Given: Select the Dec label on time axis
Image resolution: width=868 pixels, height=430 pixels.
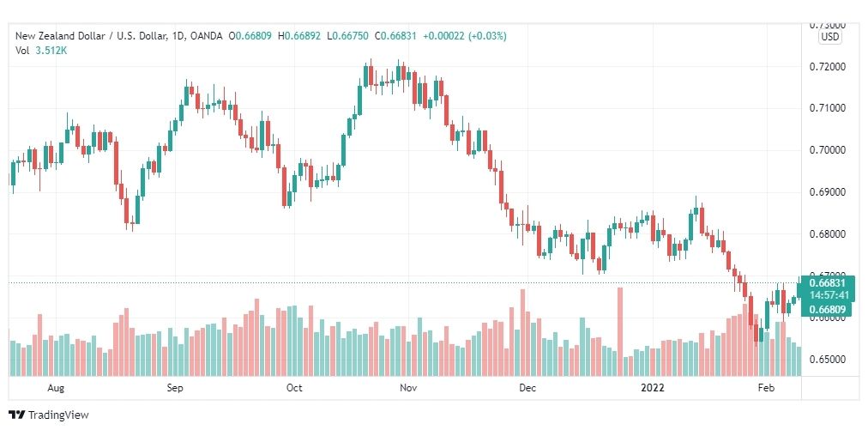Looking at the screenshot, I should (527, 388).
